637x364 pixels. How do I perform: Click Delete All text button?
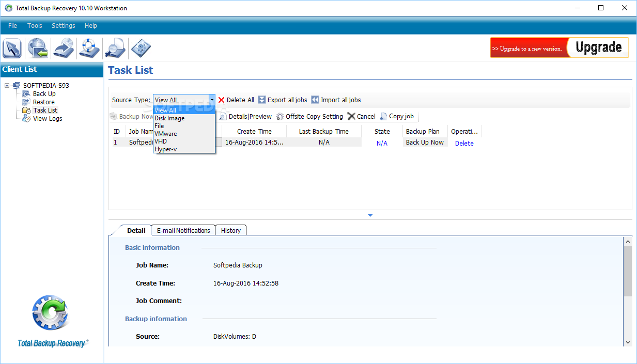(240, 100)
